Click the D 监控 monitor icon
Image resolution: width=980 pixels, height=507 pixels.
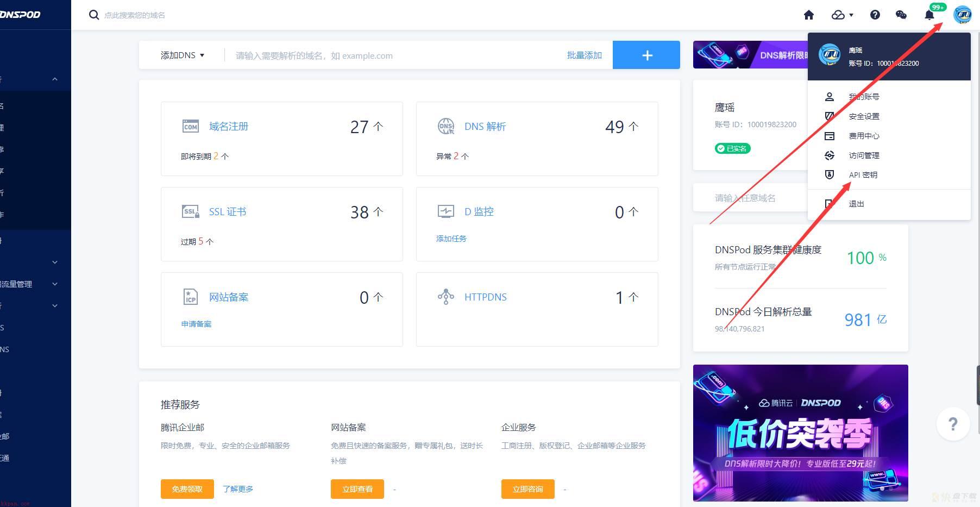(446, 211)
